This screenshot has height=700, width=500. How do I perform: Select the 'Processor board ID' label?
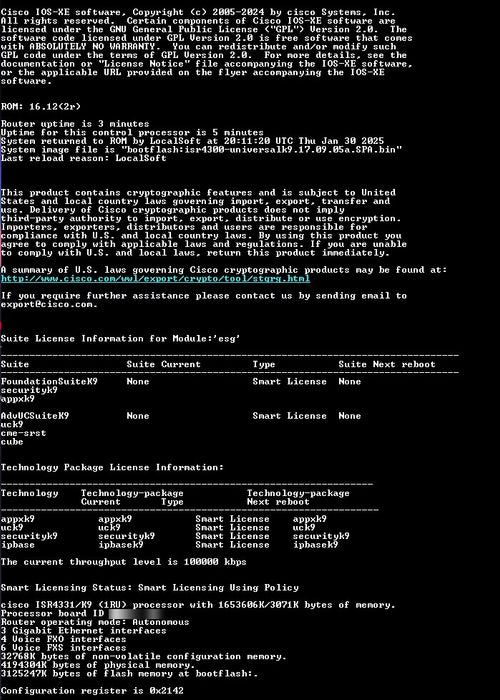(x=52, y=613)
